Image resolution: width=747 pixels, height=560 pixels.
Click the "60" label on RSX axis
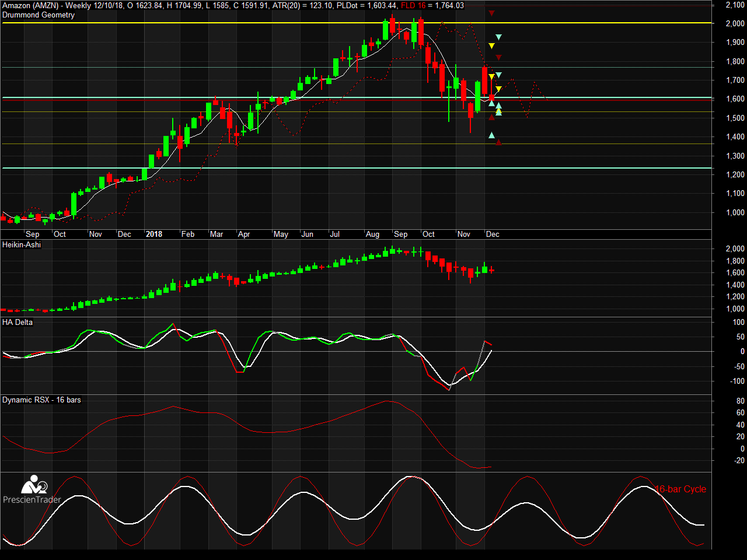coord(741,413)
